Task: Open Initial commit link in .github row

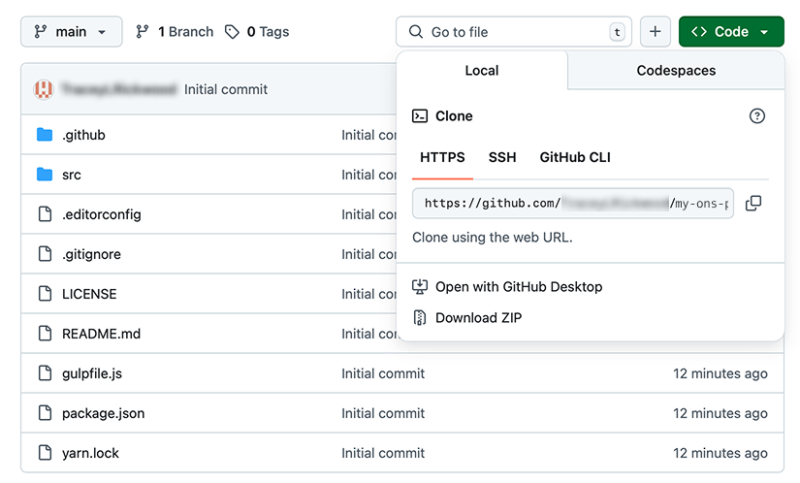Action: pyautogui.click(x=369, y=135)
